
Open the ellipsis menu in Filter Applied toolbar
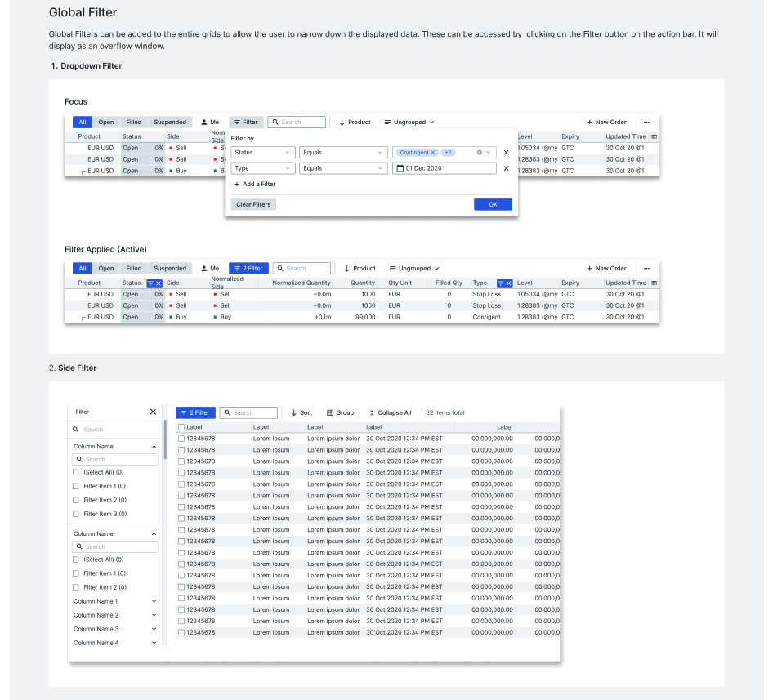tap(647, 269)
